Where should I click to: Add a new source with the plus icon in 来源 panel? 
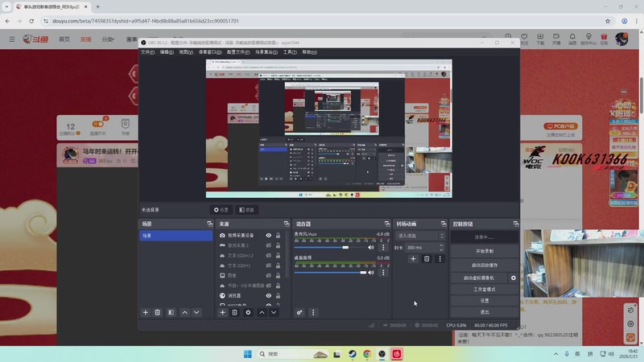tap(223, 312)
